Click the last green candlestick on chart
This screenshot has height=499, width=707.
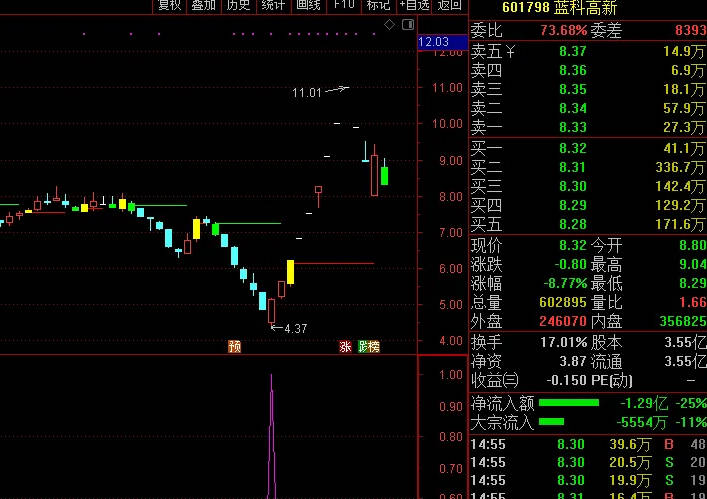point(385,175)
